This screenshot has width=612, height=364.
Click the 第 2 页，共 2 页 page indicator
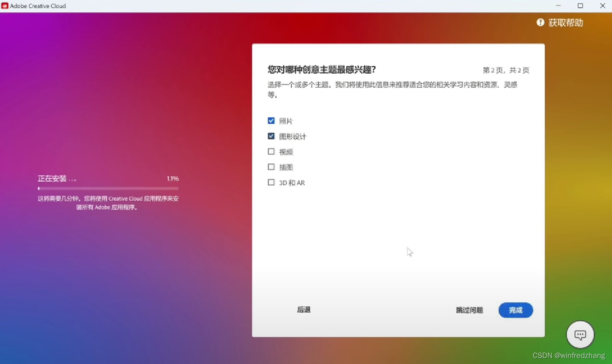point(506,70)
